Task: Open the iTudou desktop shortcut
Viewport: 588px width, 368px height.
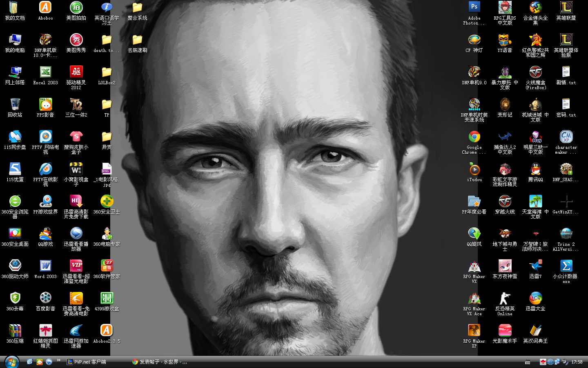Action: 474,172
